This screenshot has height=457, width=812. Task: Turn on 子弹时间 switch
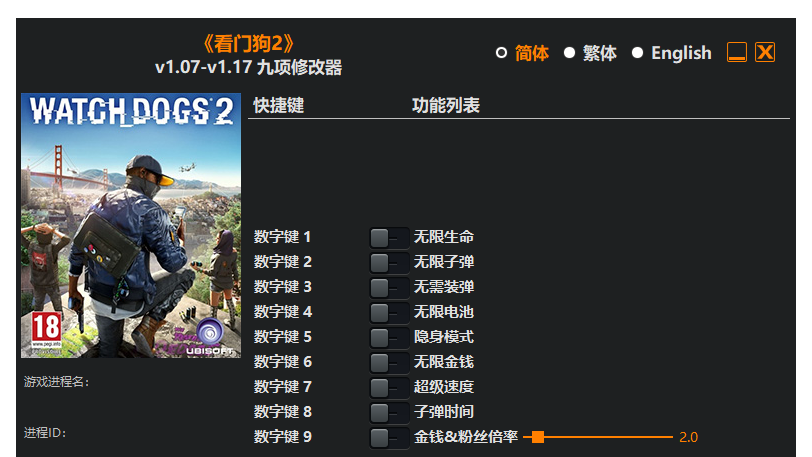[x=389, y=412]
